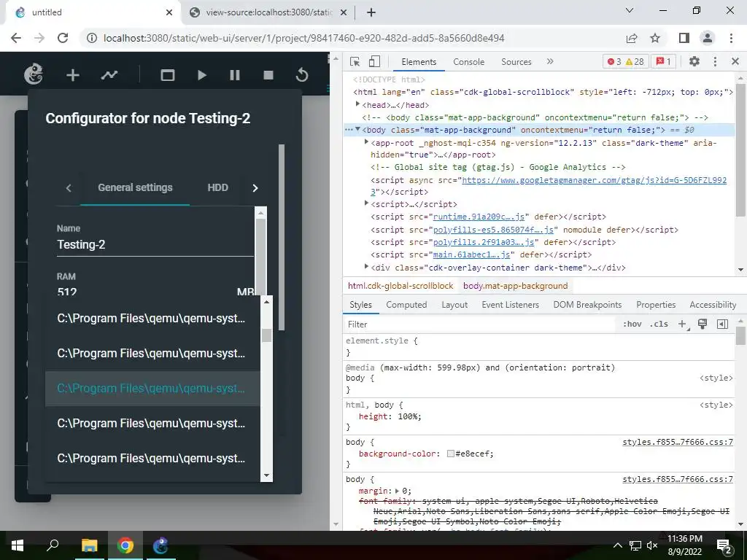Toggle the .cls class editor button
The image size is (747, 560).
tap(659, 324)
